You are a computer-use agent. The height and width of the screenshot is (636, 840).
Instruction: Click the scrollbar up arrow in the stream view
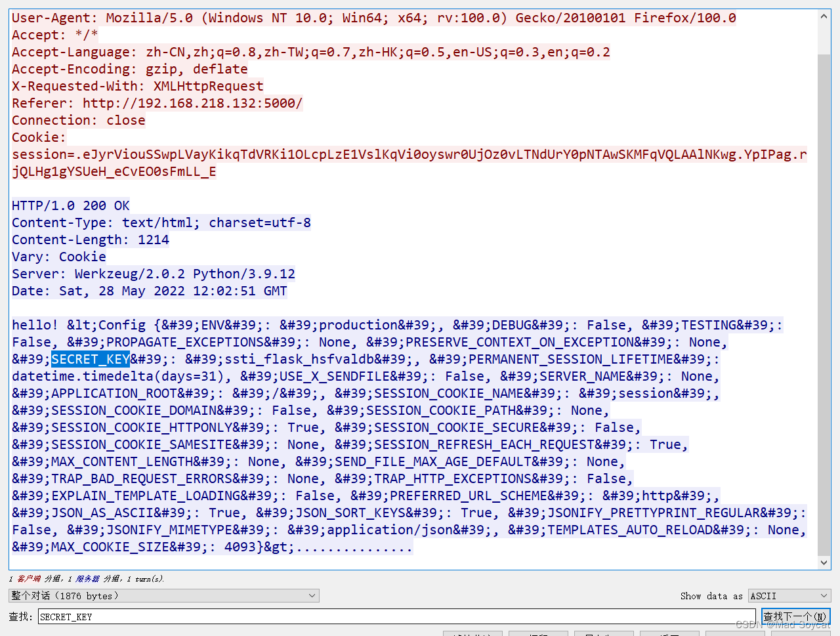pos(824,16)
